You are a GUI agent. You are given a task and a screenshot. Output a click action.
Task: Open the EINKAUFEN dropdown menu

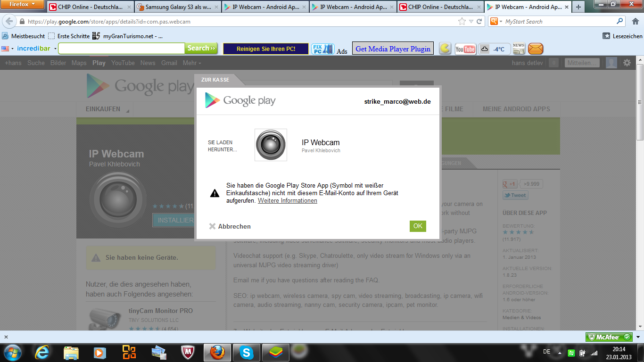[107, 109]
